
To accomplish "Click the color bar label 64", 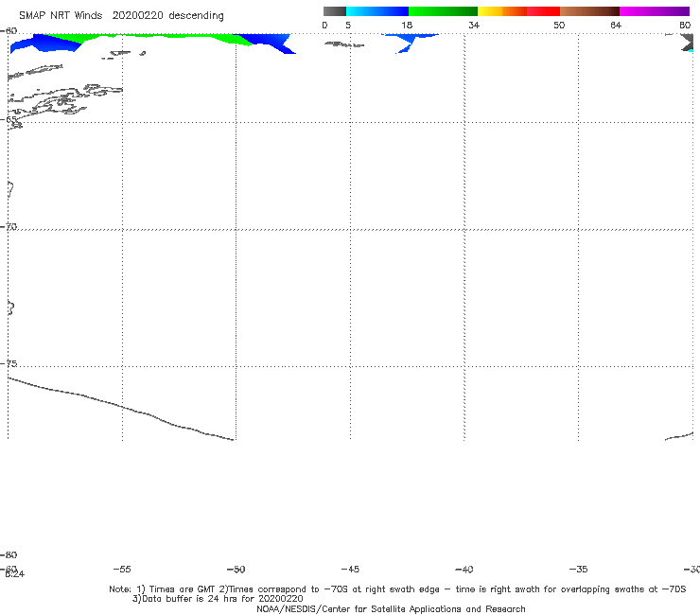I will tap(616, 25).
